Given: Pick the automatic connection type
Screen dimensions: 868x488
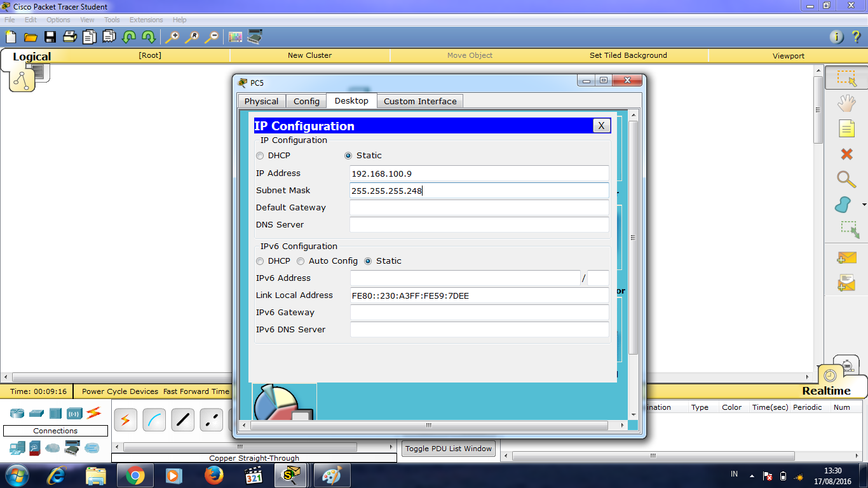Looking at the screenshot, I should coord(125,420).
